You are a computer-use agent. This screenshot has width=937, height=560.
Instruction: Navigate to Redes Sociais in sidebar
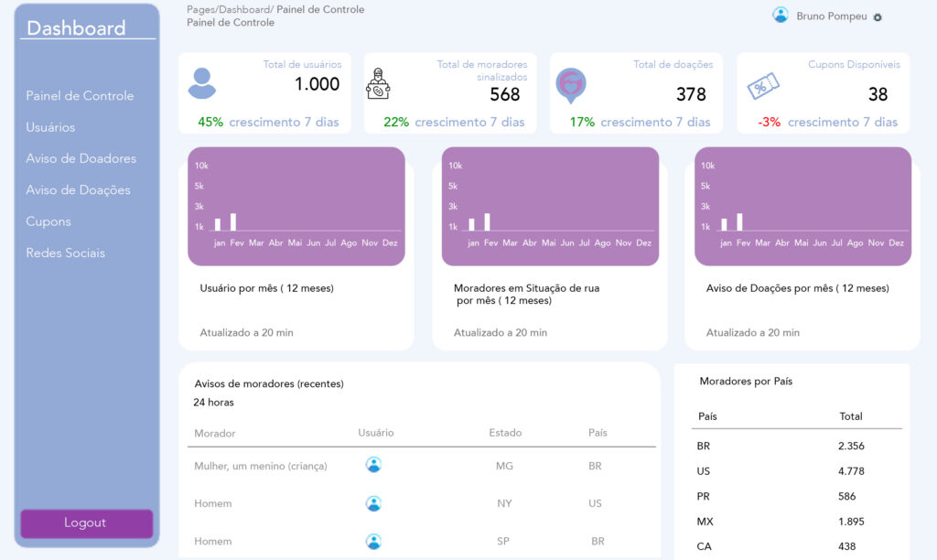click(65, 253)
